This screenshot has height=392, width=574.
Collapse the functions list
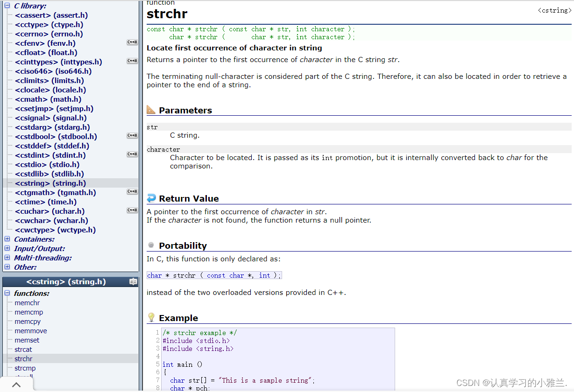[x=7, y=293]
